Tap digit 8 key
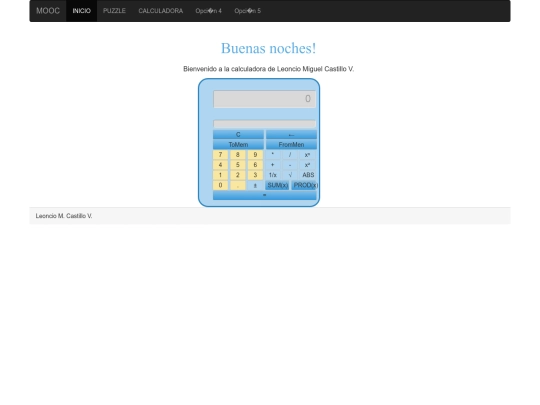This screenshot has height=405, width=540. coord(238,155)
